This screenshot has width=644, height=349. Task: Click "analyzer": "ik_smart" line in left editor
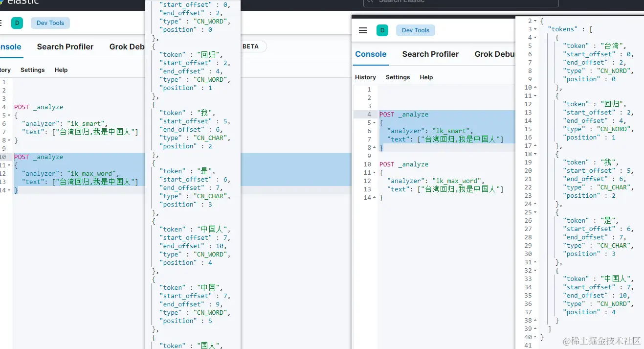(x=65, y=124)
